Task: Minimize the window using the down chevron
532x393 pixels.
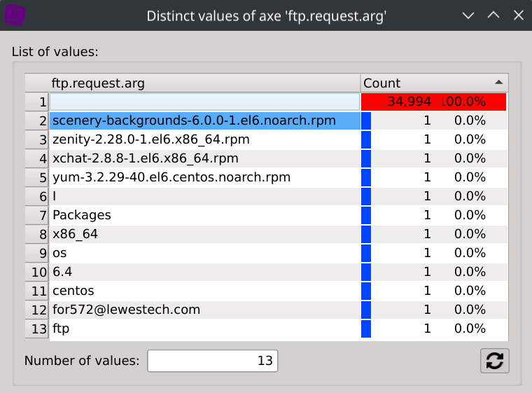Action: (469, 15)
